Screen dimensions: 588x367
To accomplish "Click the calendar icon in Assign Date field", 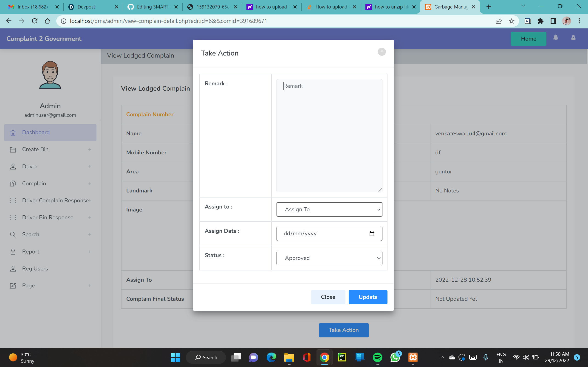I will click(371, 234).
